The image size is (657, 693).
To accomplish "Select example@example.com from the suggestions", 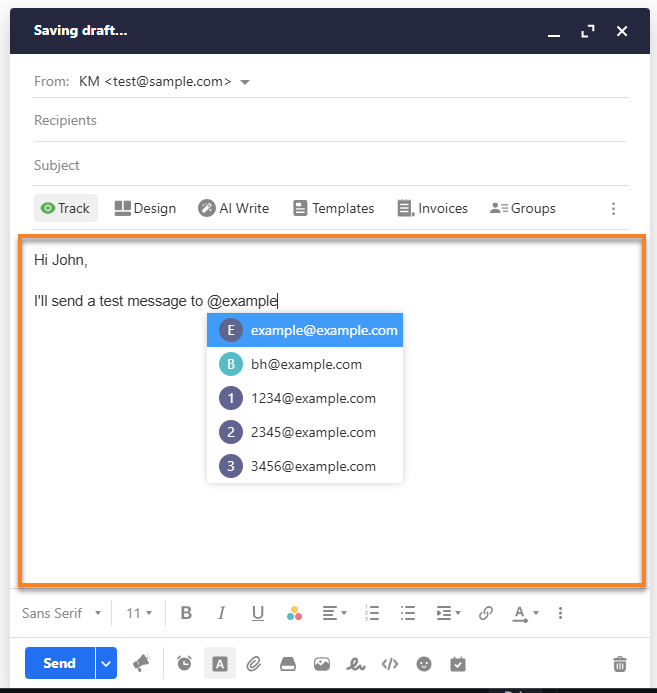I will pos(305,330).
